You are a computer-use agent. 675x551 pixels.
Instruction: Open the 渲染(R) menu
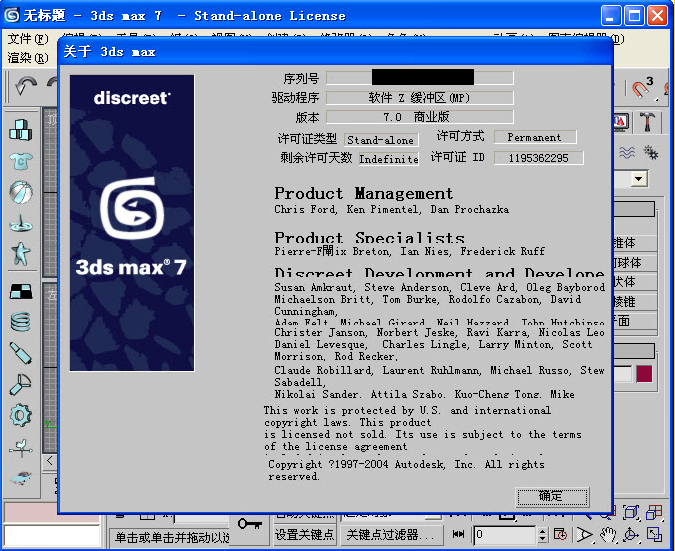tap(28, 58)
